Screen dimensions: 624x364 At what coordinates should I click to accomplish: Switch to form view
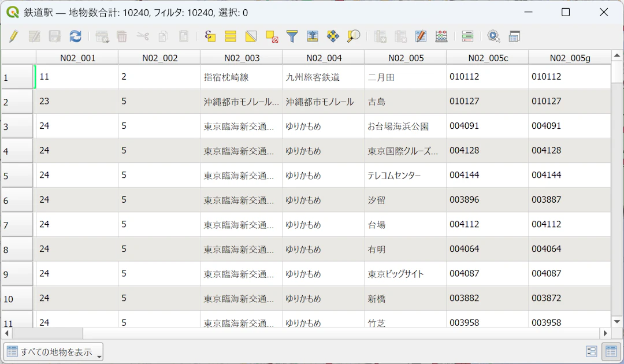coord(592,351)
